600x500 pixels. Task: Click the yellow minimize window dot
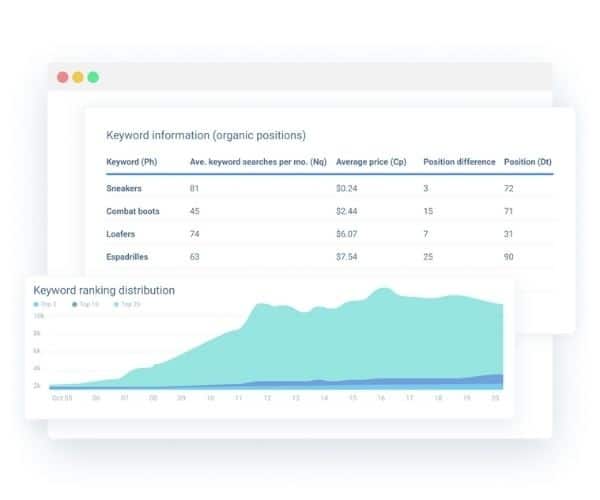78,77
